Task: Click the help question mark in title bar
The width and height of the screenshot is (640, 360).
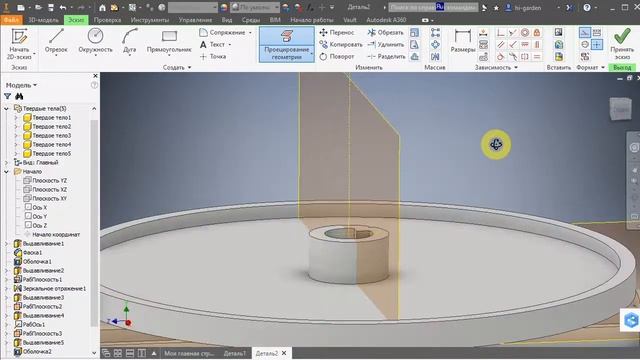Action: tap(587, 7)
